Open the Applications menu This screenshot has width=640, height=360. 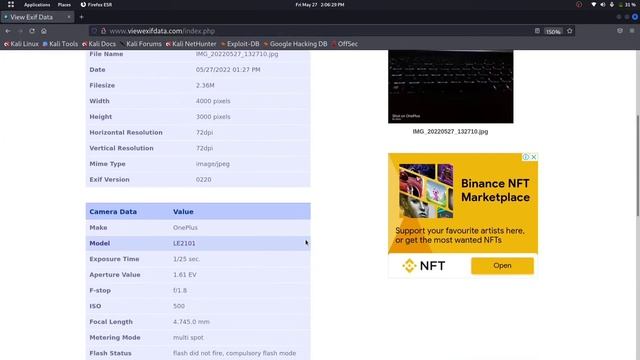[37, 5]
